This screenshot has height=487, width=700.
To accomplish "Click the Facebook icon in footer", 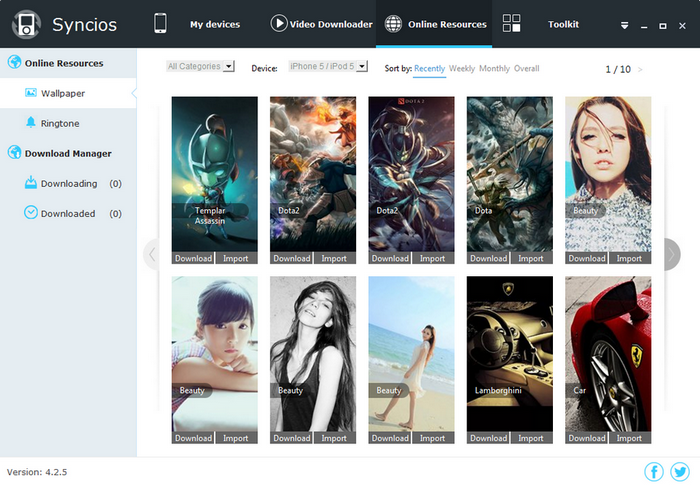I will (x=654, y=471).
